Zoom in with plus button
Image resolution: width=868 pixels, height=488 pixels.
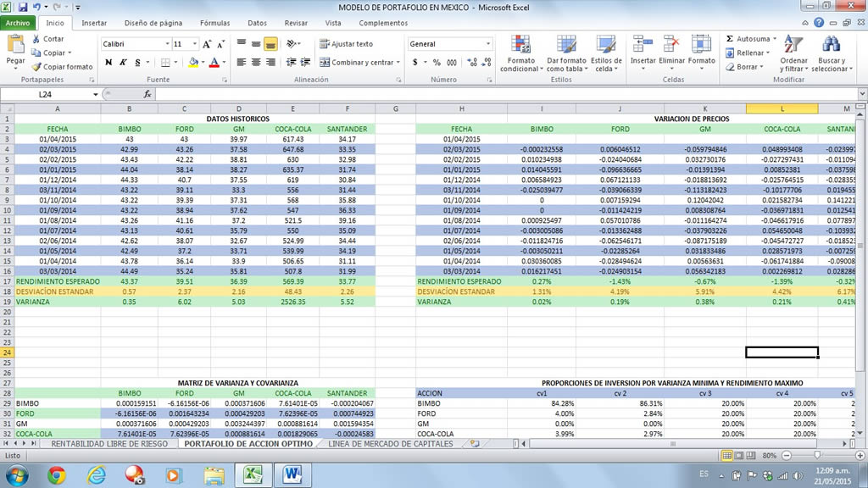click(x=860, y=455)
